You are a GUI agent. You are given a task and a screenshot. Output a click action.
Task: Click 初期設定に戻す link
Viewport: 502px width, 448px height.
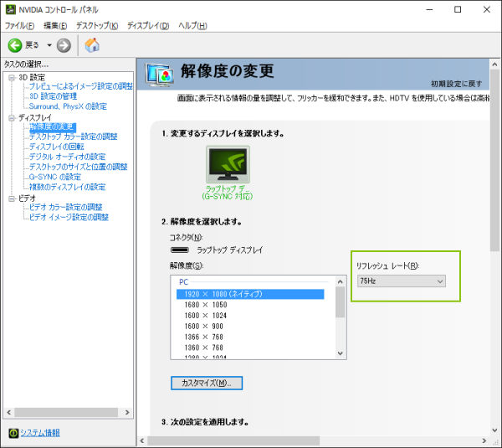(x=456, y=84)
